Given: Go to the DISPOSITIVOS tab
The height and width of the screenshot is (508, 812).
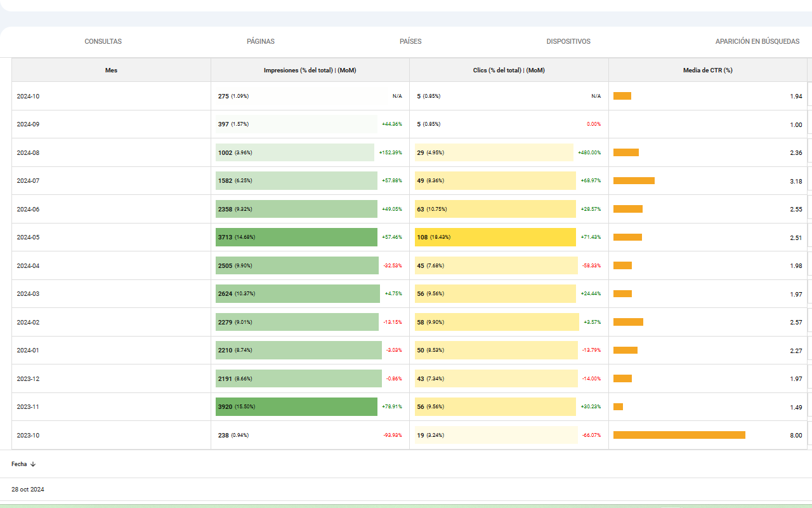Looking at the screenshot, I should 568,41.
